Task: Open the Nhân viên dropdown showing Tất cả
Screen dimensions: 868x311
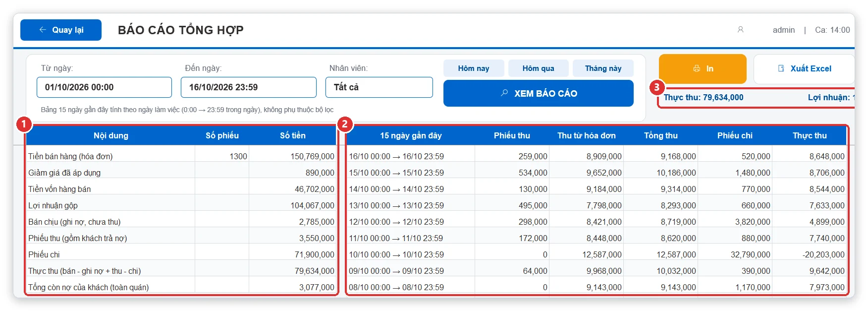Action: (379, 87)
